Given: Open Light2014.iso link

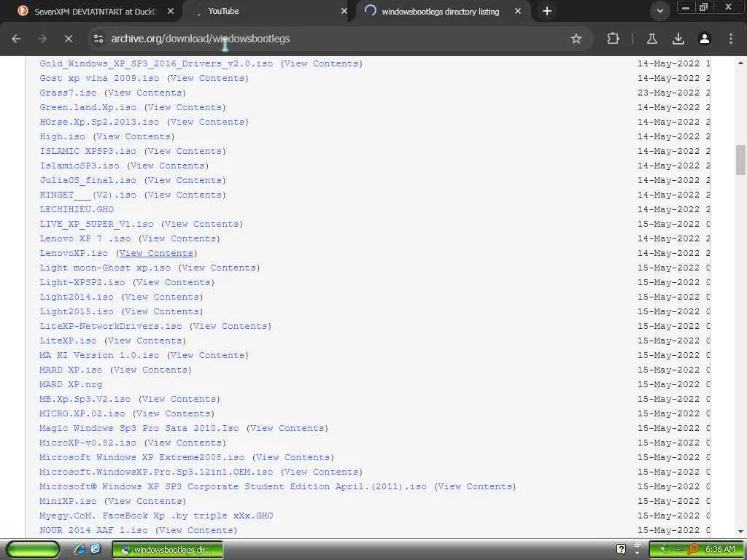Looking at the screenshot, I should [x=77, y=297].
